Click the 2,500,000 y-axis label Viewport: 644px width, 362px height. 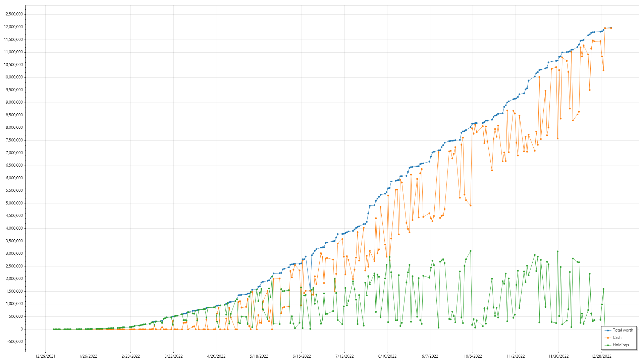pyautogui.click(x=14, y=266)
